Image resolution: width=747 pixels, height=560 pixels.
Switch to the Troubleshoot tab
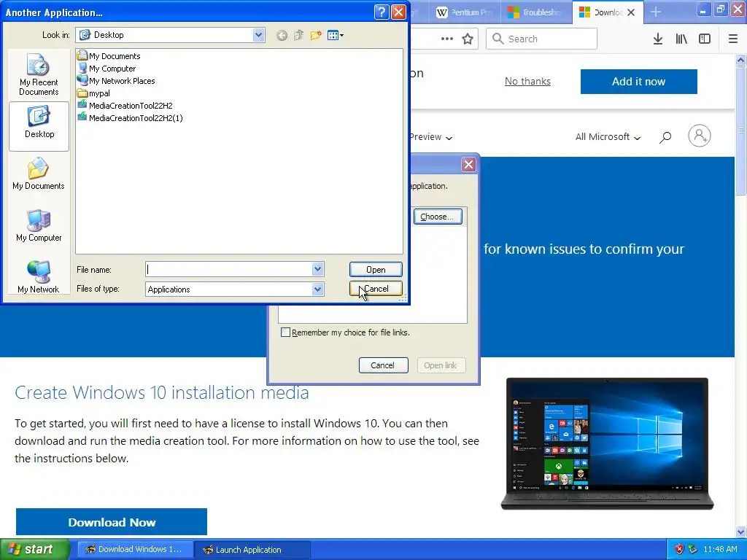[535, 12]
